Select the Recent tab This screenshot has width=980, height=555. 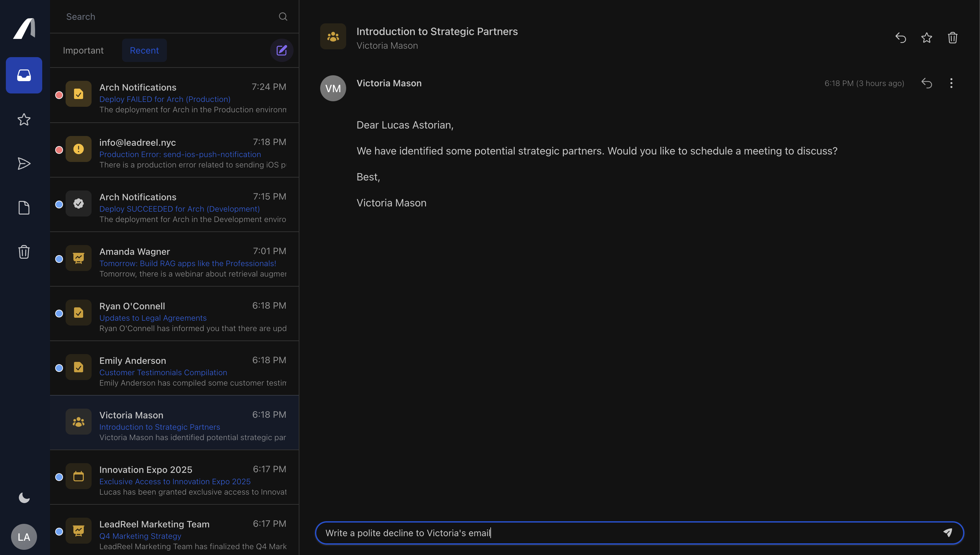click(x=144, y=50)
